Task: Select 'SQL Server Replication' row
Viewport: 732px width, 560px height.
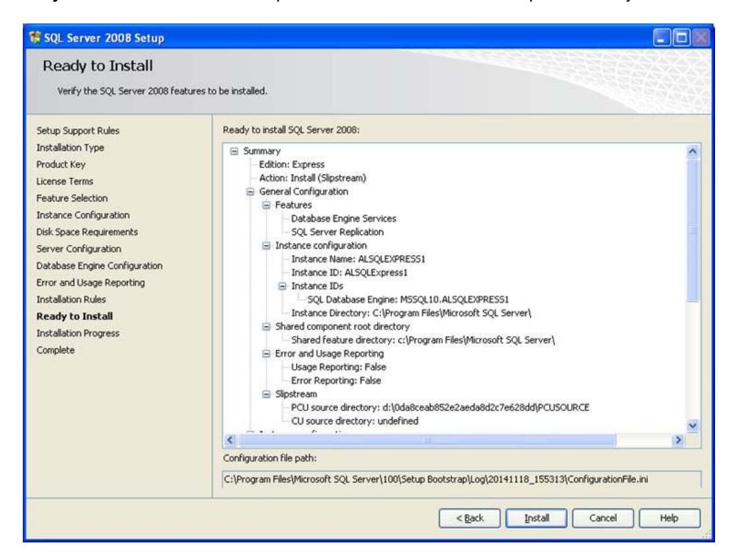Action: [337, 232]
